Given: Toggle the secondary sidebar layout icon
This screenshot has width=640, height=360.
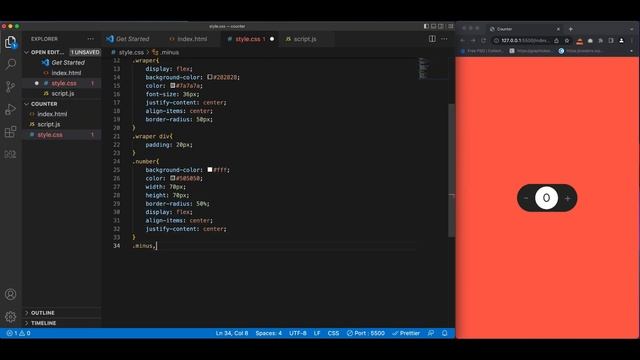Looking at the screenshot, I should [x=441, y=26].
